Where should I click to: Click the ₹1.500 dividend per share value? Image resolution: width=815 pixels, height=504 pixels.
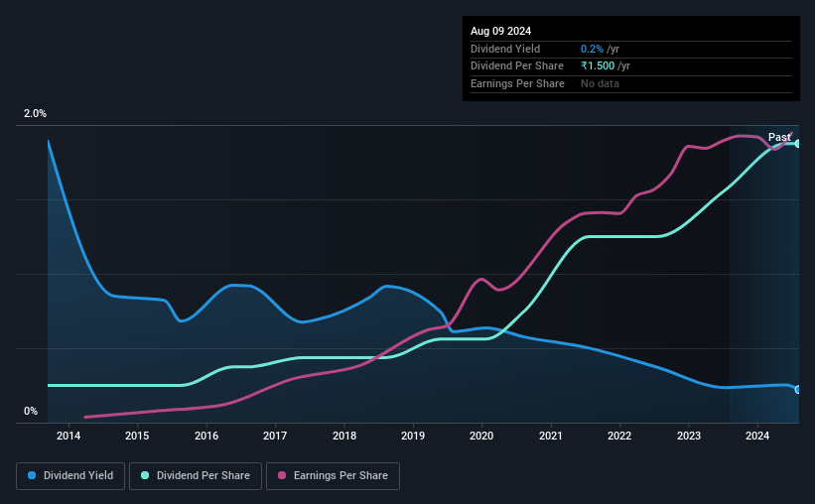pyautogui.click(x=598, y=66)
